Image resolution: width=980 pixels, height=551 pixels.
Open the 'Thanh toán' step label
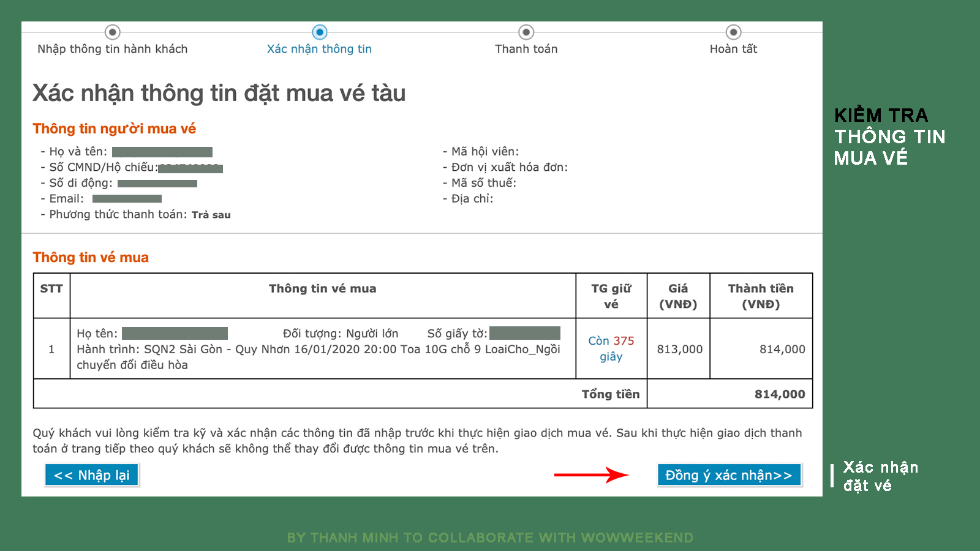526,49
